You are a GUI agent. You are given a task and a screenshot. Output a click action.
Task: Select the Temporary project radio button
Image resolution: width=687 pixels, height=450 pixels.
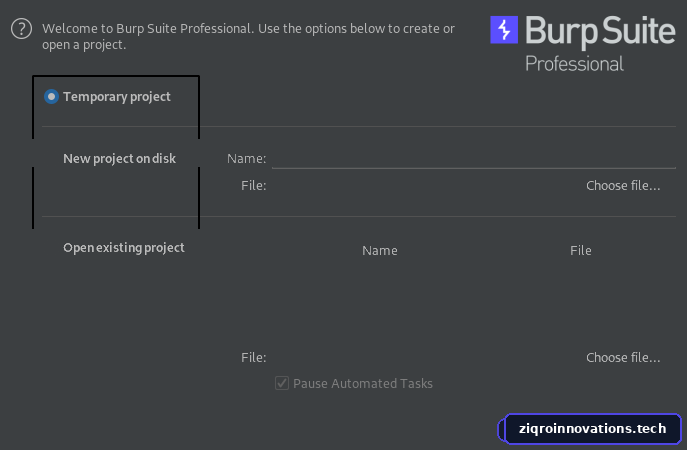51,96
